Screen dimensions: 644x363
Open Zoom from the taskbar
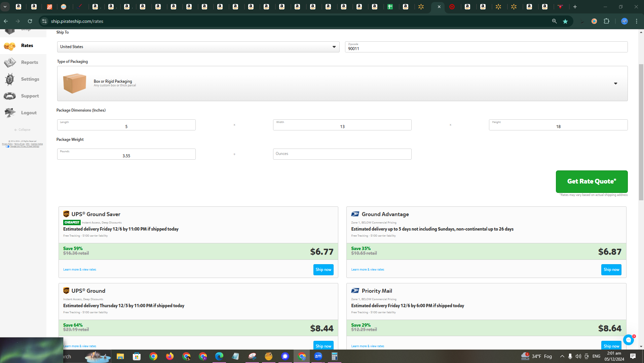[318, 356]
